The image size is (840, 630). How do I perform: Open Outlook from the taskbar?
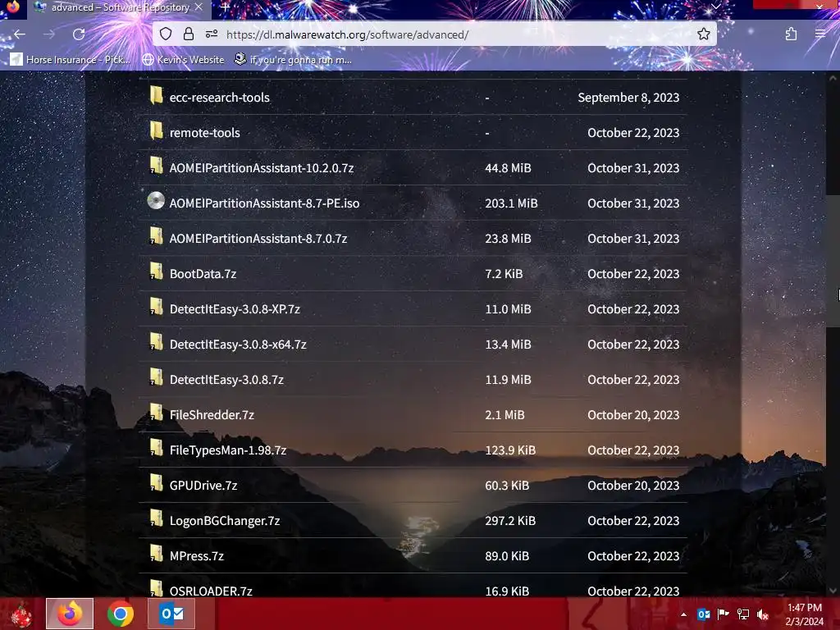(x=171, y=614)
